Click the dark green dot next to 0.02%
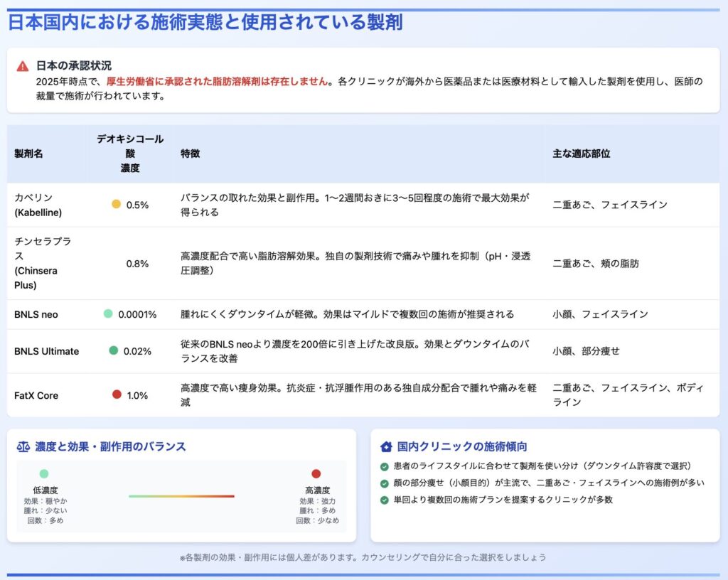 coord(113,350)
